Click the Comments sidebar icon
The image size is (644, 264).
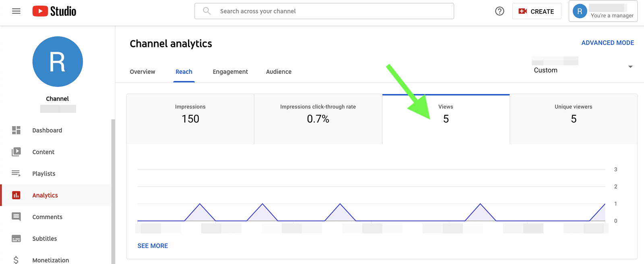point(16,217)
